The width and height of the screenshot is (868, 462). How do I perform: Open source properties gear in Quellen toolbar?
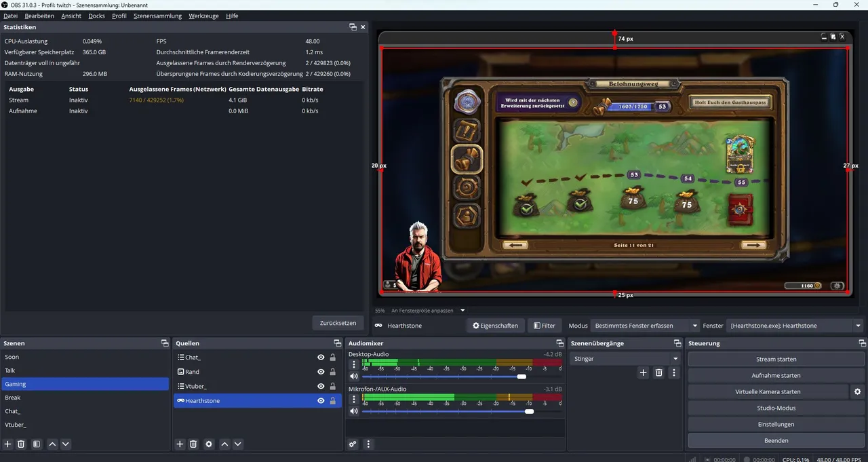(x=209, y=444)
